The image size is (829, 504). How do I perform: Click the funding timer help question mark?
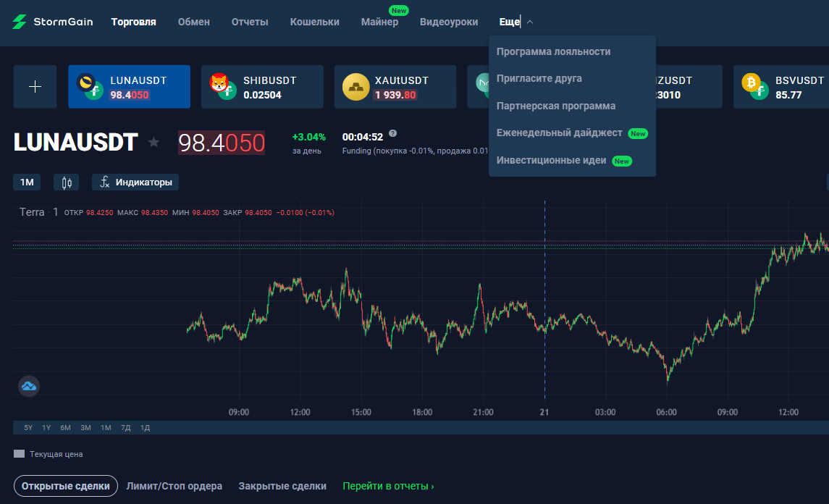pyautogui.click(x=393, y=134)
